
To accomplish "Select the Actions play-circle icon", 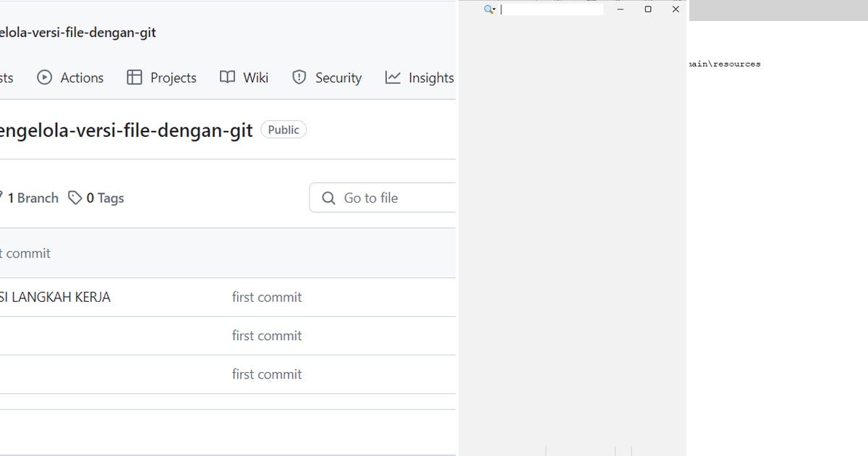I will pos(45,77).
